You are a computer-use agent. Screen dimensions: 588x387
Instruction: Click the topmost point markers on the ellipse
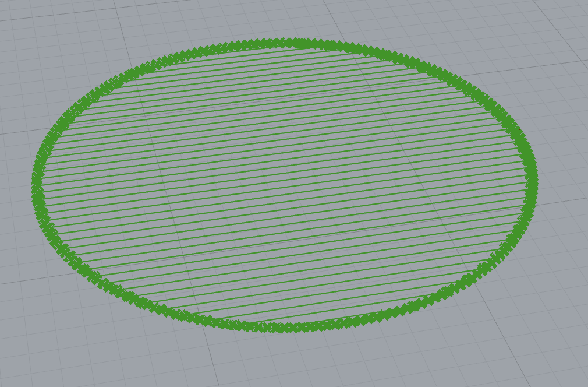pos(297,43)
